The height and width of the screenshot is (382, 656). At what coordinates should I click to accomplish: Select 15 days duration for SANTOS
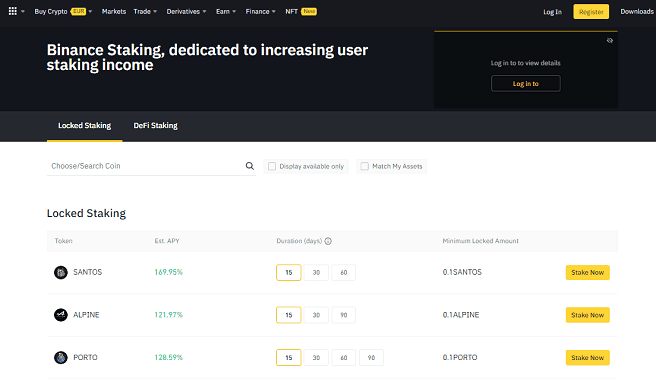tap(289, 272)
